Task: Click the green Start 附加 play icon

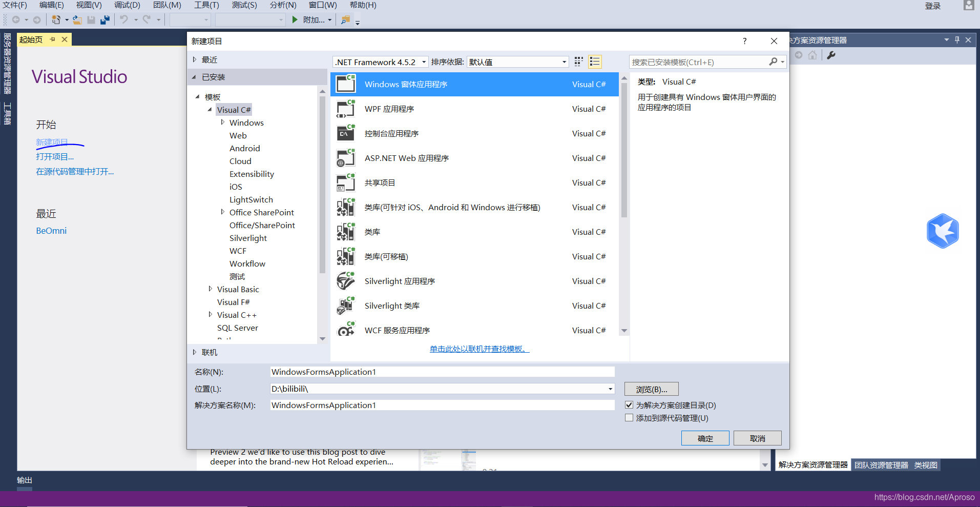Action: coord(295,19)
